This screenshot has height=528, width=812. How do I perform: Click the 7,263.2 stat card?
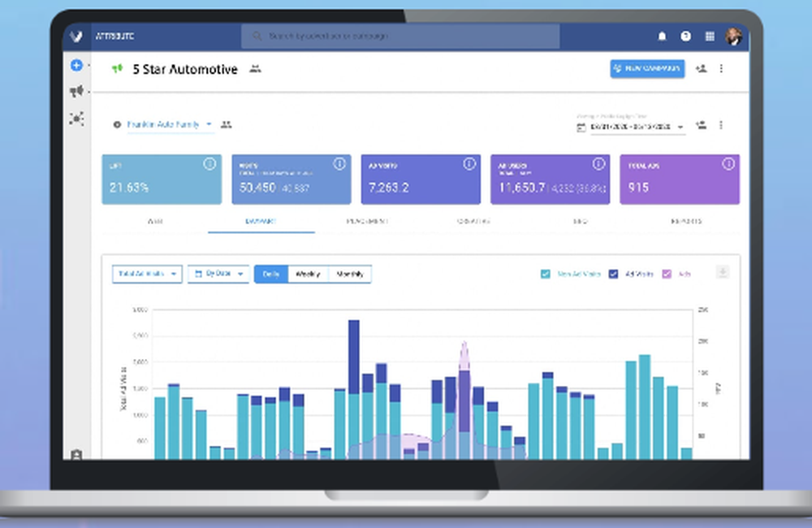421,180
